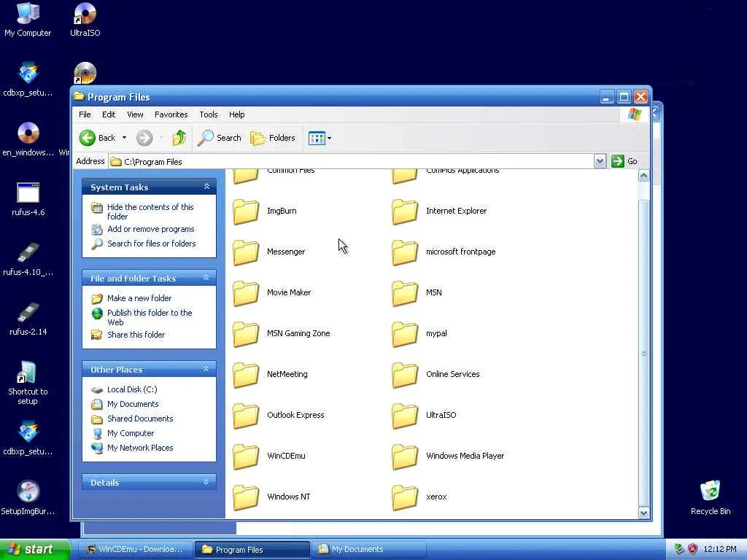
Task: Open the Favorites menu
Action: [x=171, y=114]
